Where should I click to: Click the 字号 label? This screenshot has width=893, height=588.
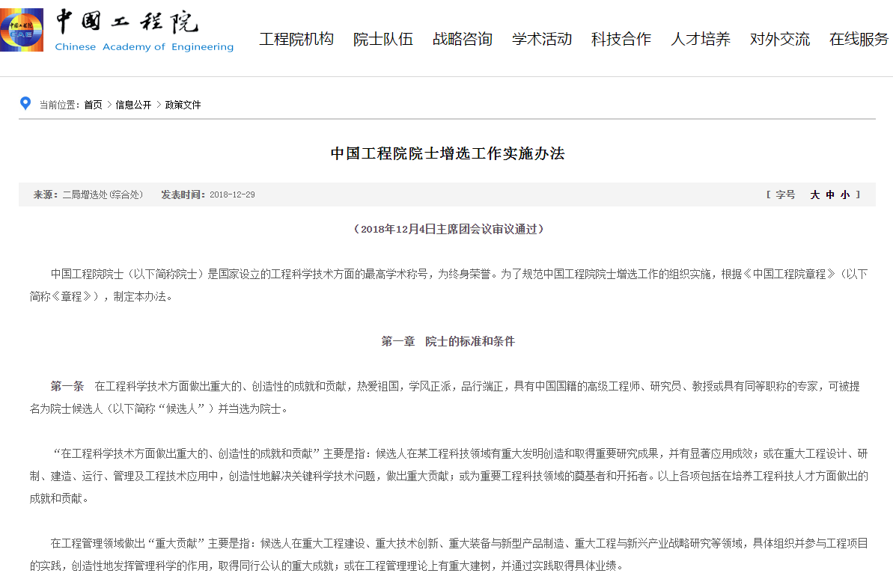[x=784, y=195]
